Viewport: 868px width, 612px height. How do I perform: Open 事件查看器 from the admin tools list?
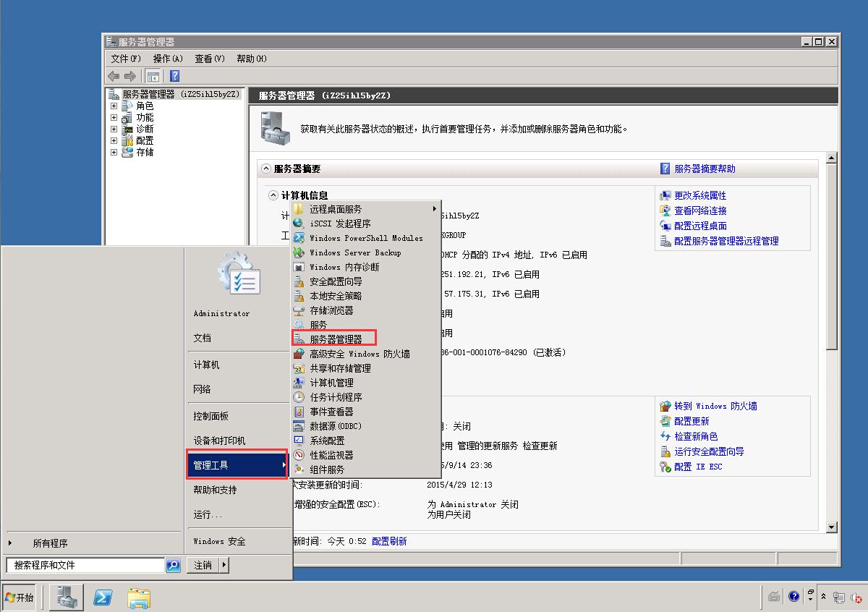(x=331, y=412)
